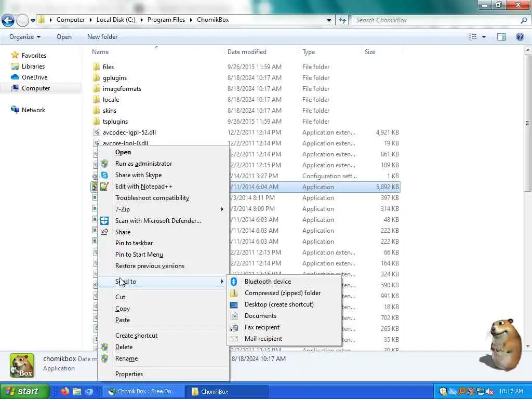532x399 pixels.
Task: Click the refresh button beside address bar
Action: (x=342, y=20)
